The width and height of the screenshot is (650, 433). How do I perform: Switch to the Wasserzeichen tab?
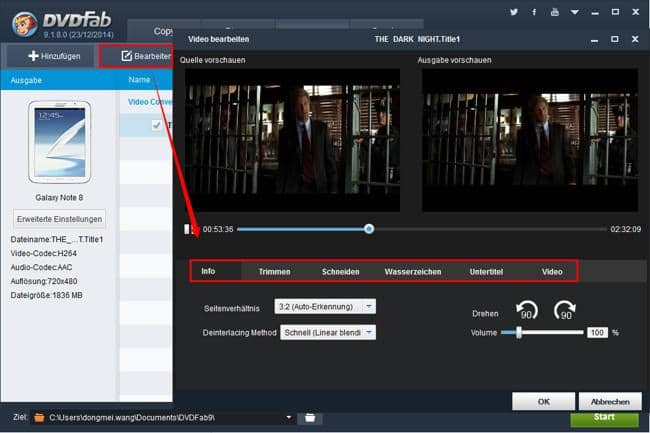pyautogui.click(x=413, y=272)
